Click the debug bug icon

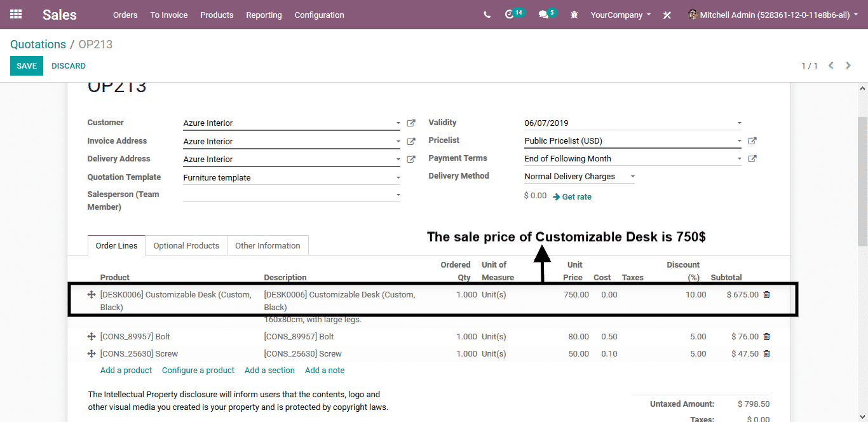pos(574,15)
